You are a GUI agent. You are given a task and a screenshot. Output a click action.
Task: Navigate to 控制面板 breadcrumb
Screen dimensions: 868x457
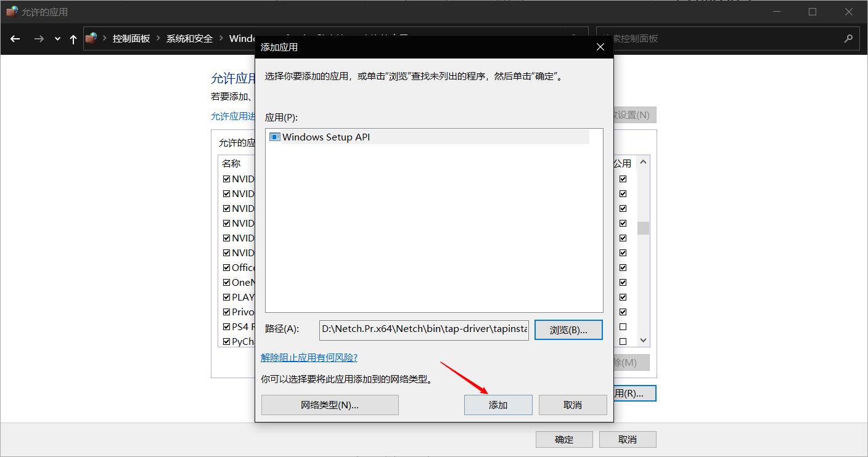pos(131,38)
